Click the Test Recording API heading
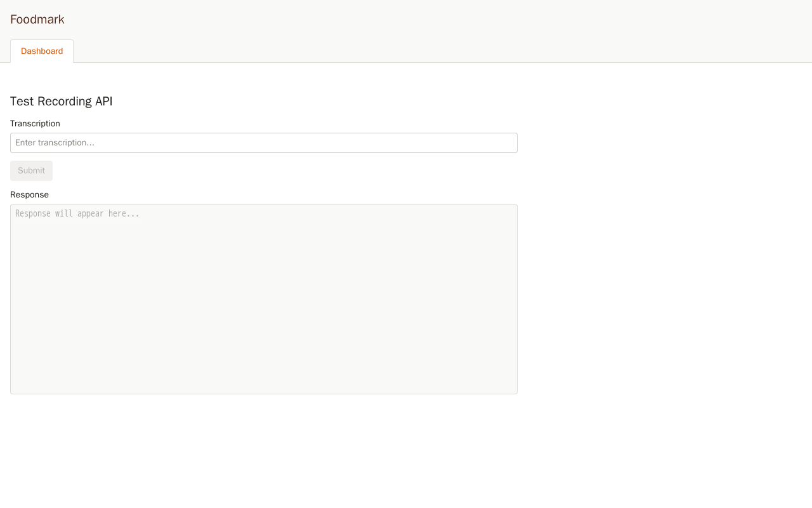This screenshot has height=508, width=812. click(62, 102)
